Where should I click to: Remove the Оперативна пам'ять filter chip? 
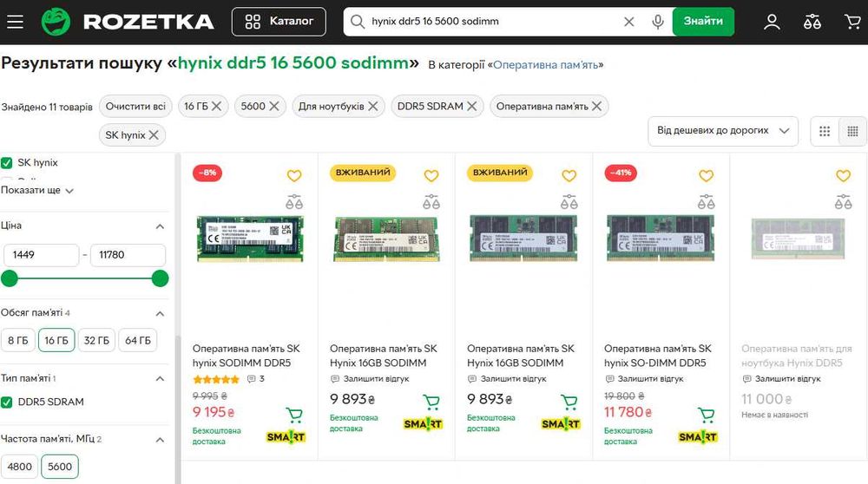(x=596, y=106)
